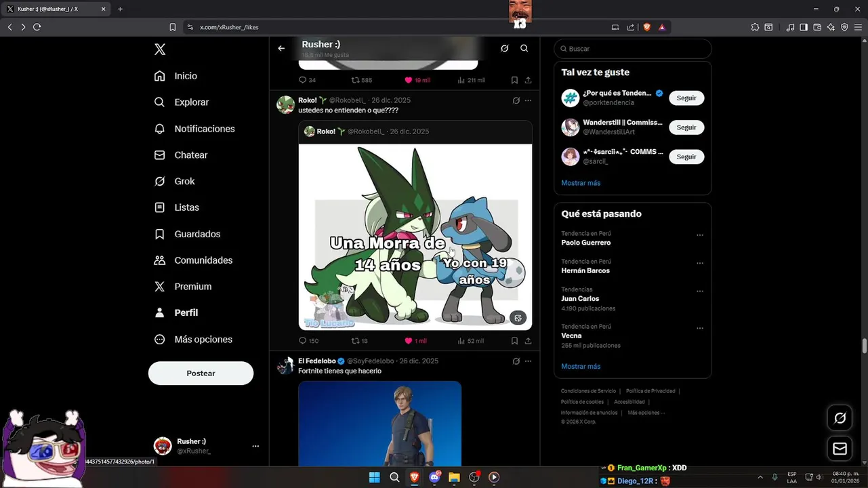This screenshot has height=488, width=868.
Task: Open Windows Start menu in taskbar
Action: (x=374, y=477)
